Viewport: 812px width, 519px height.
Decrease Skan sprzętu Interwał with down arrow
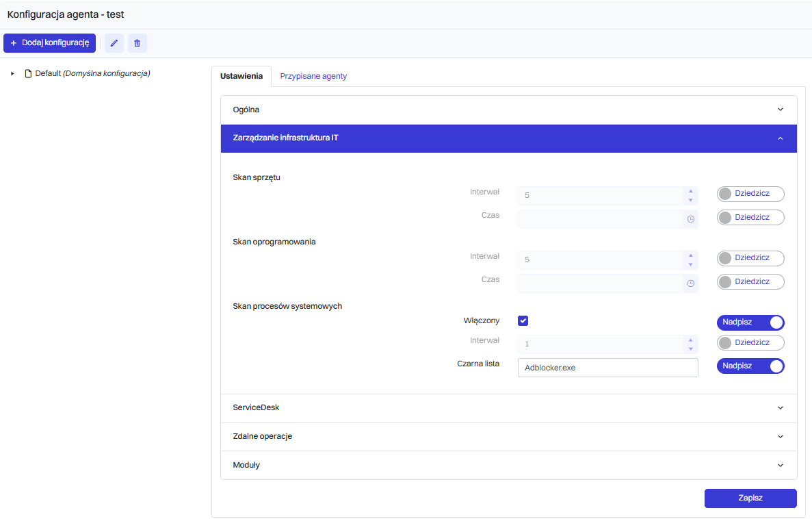point(690,200)
